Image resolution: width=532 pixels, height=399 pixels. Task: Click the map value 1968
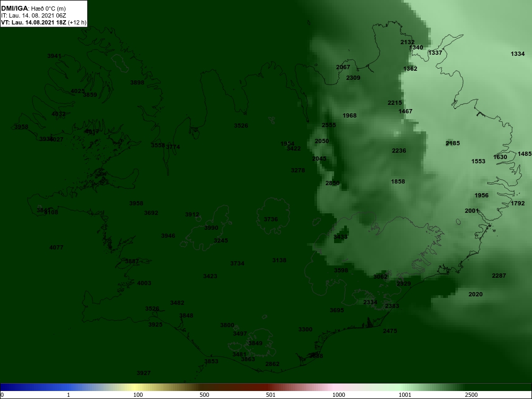(350, 115)
